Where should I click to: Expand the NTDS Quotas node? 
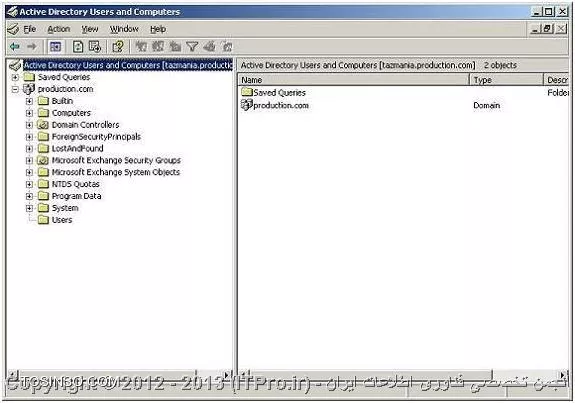point(29,184)
